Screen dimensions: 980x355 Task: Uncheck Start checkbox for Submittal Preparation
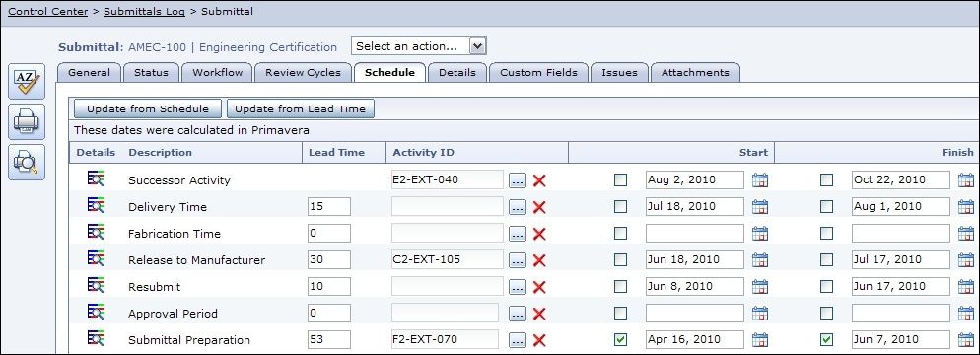tap(620, 340)
